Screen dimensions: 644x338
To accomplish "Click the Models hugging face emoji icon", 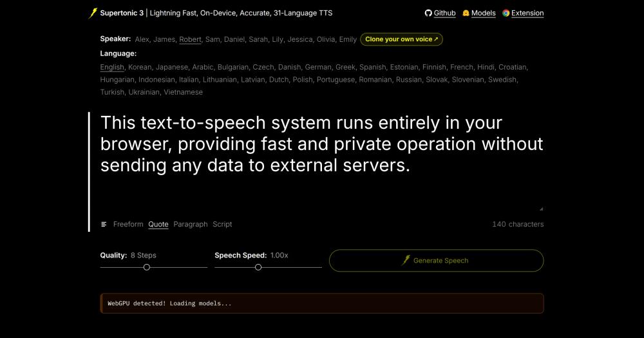I will [x=466, y=13].
